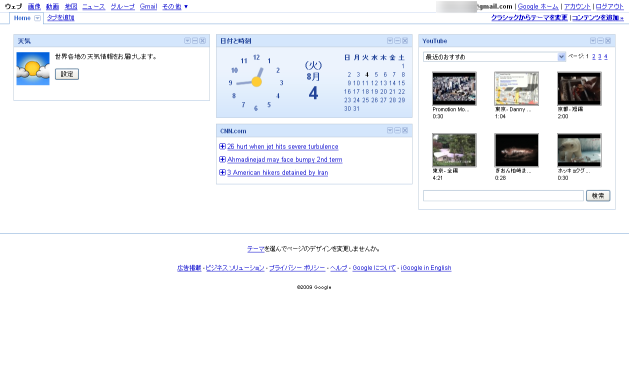Image resolution: width=629 pixels, height=375 pixels.
Task: Play the 4:21 video thumbnail in the YouTube gadget
Action: (x=454, y=150)
